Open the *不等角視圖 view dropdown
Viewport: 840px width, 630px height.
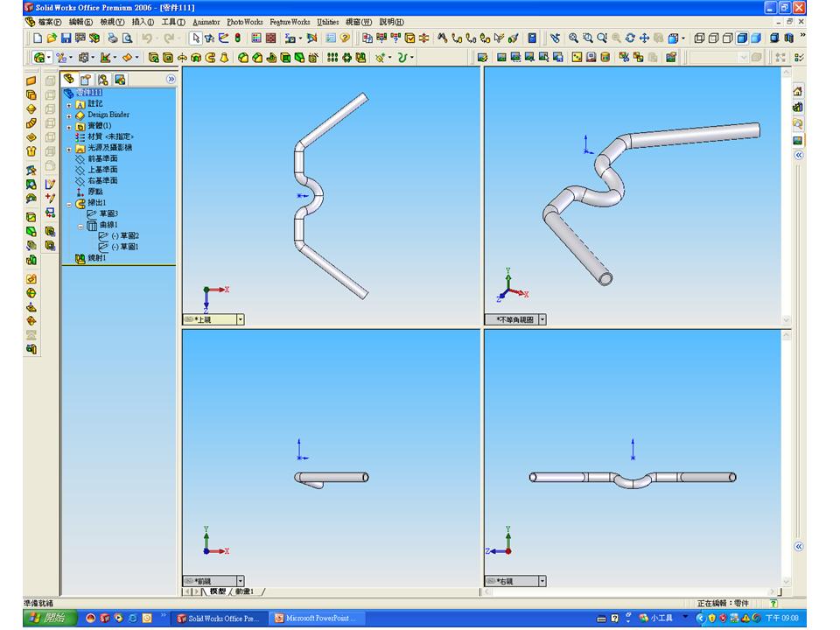point(542,319)
